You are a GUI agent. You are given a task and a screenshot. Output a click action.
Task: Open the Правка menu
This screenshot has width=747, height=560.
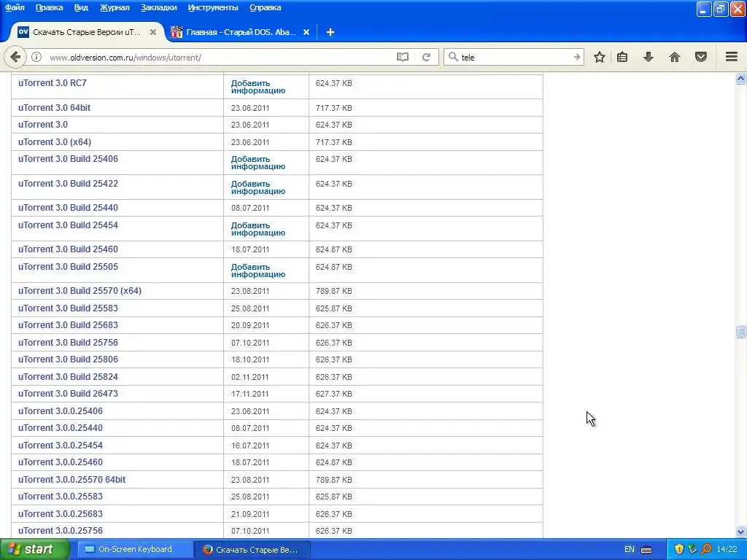point(49,7)
